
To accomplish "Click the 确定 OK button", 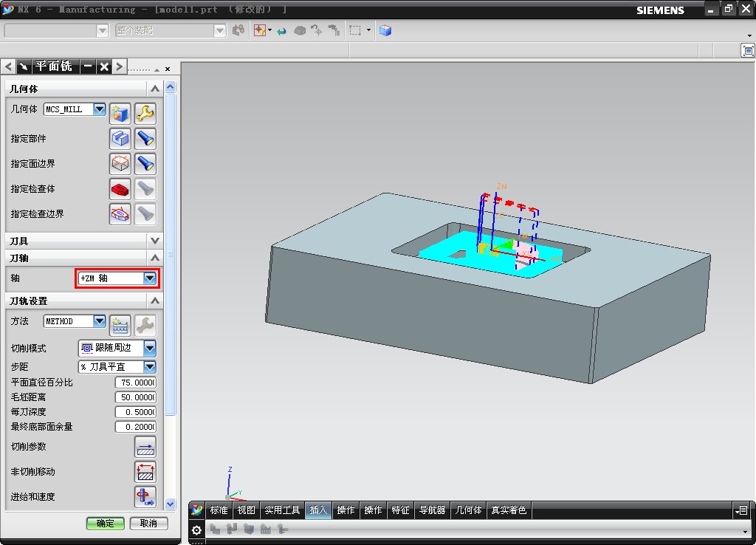I will point(105,524).
